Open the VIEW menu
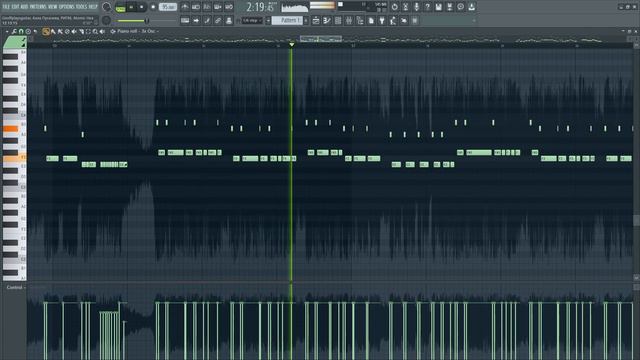The image size is (640, 360). click(53, 7)
